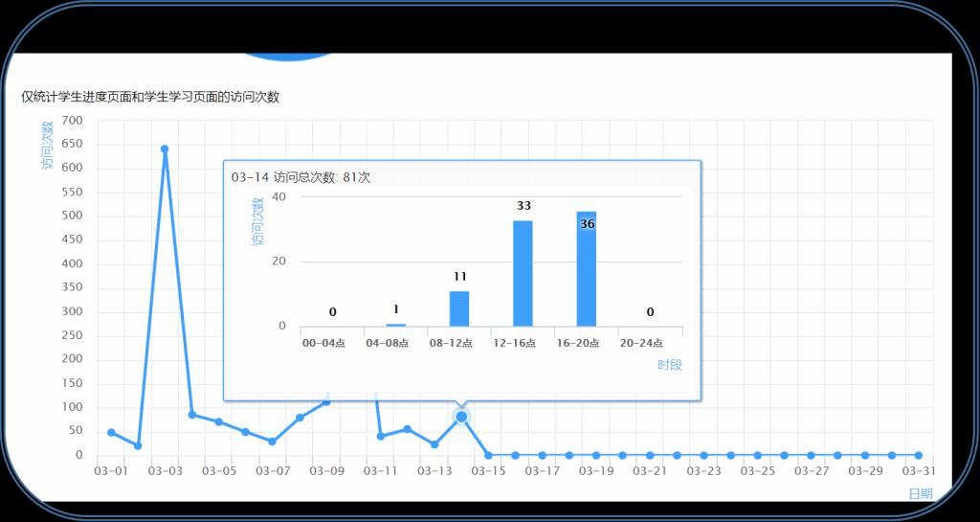The image size is (980, 522).
Task: Click the last data point at 03-31
Action: pos(918,455)
